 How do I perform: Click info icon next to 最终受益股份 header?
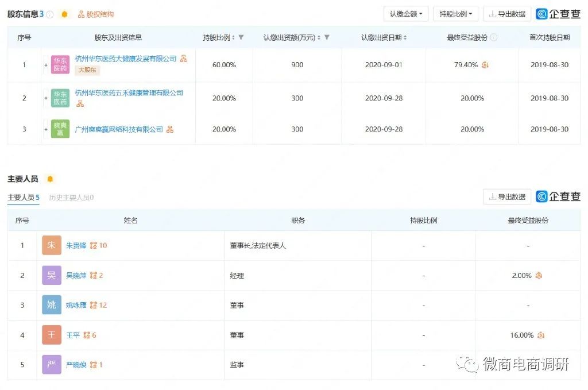tap(494, 37)
